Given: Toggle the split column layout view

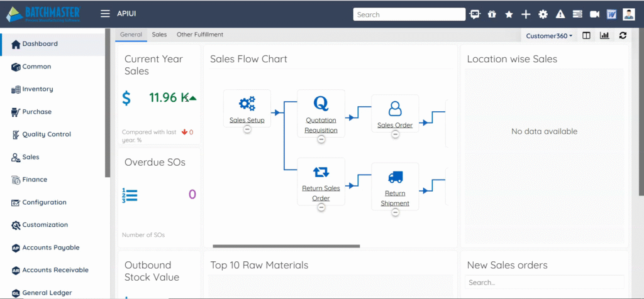Looking at the screenshot, I should (586, 36).
